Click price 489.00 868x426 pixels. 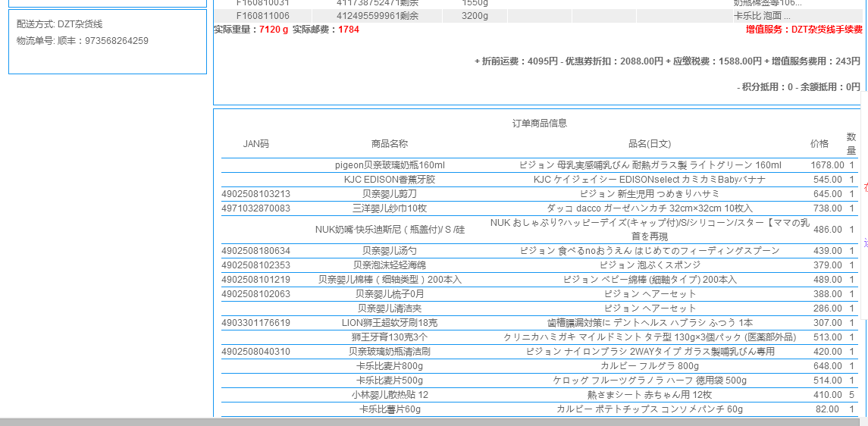[x=828, y=280]
